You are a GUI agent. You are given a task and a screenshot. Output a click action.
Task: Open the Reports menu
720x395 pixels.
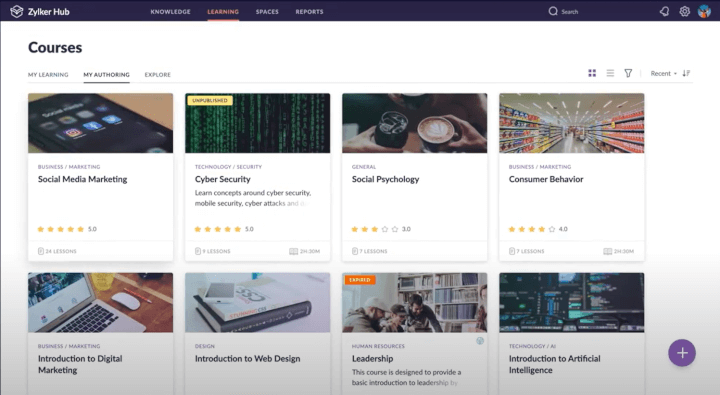[x=309, y=11]
